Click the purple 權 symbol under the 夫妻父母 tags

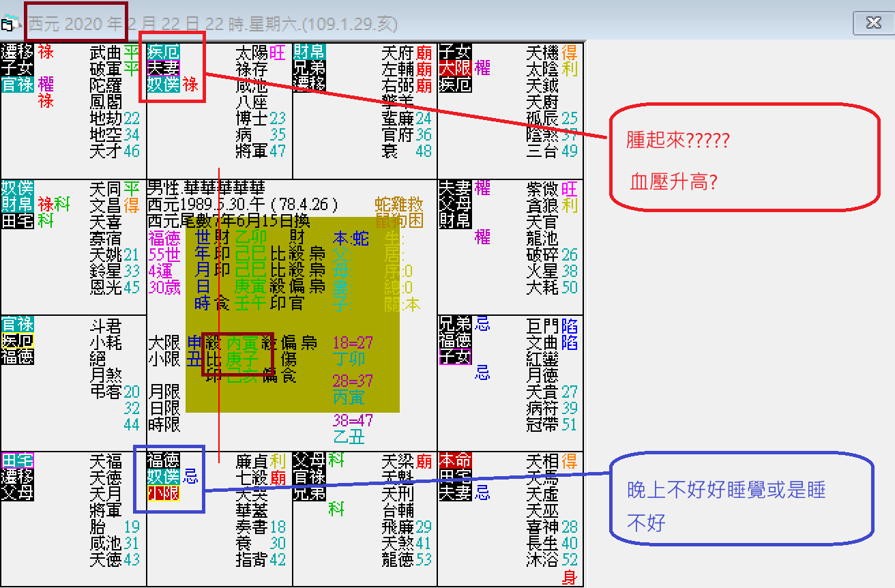(x=483, y=237)
